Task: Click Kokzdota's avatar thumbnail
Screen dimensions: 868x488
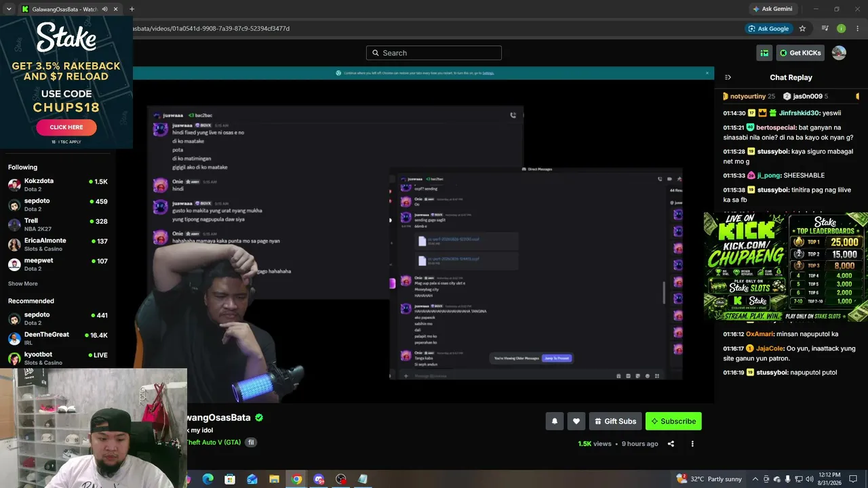Action: tap(14, 184)
